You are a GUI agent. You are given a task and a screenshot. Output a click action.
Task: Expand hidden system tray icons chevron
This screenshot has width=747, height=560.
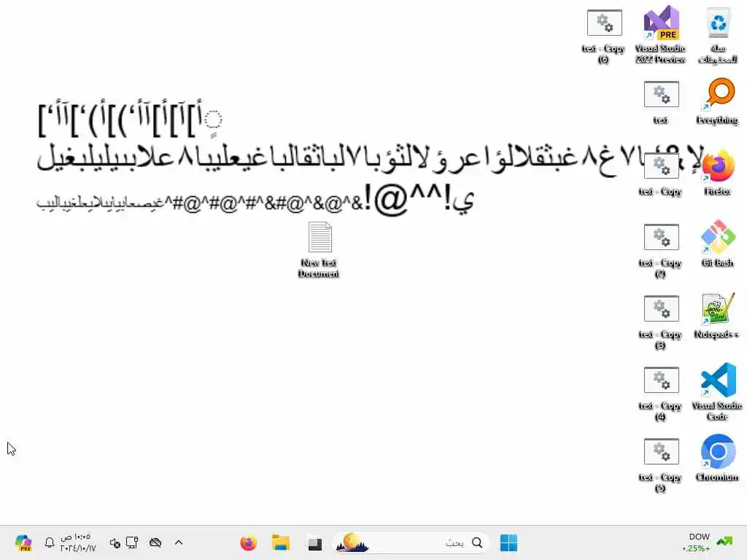(179, 542)
